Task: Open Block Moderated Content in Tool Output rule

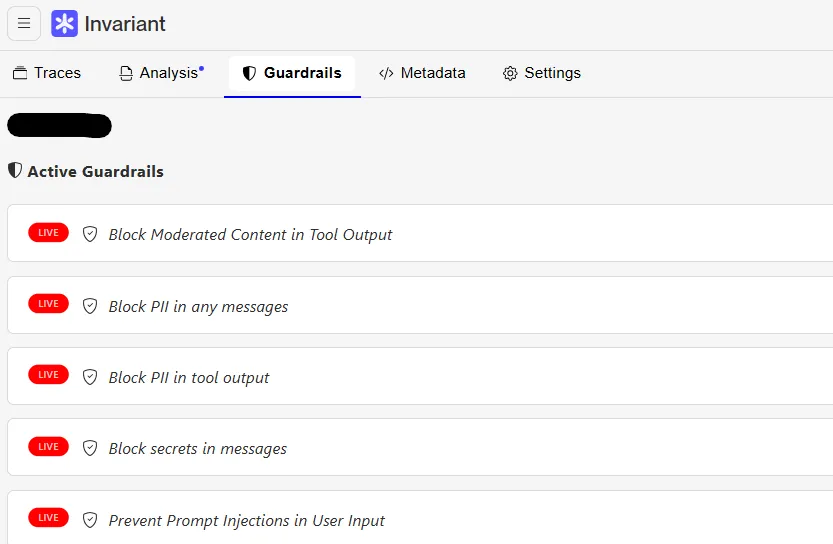Action: pyautogui.click(x=250, y=234)
